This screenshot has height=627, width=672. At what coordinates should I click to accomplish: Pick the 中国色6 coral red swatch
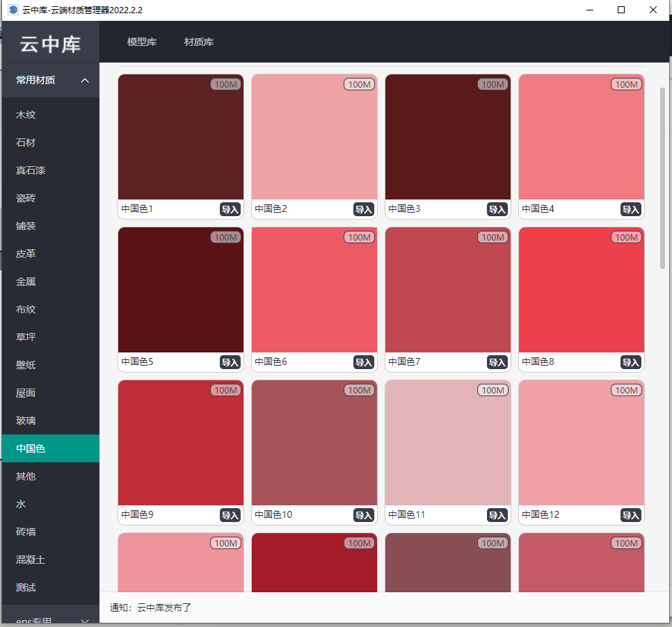coord(314,290)
